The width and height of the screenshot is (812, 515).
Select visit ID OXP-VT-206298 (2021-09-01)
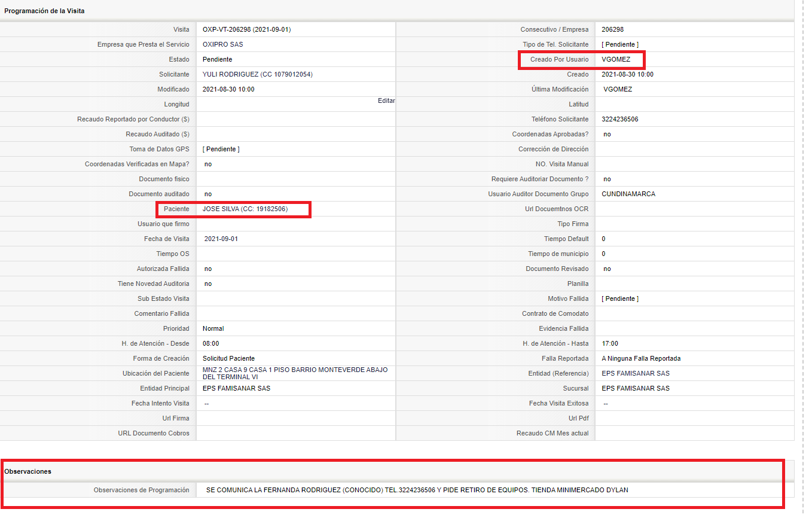[x=246, y=29]
